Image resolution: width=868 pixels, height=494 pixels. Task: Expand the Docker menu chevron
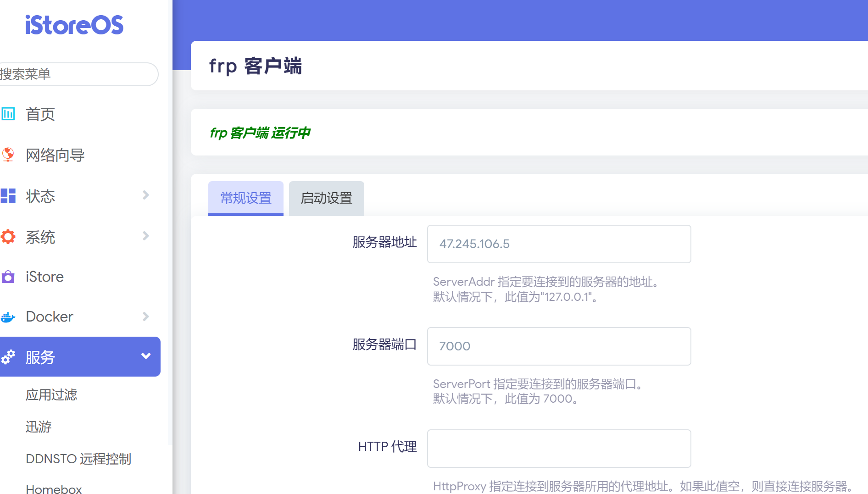pos(146,316)
